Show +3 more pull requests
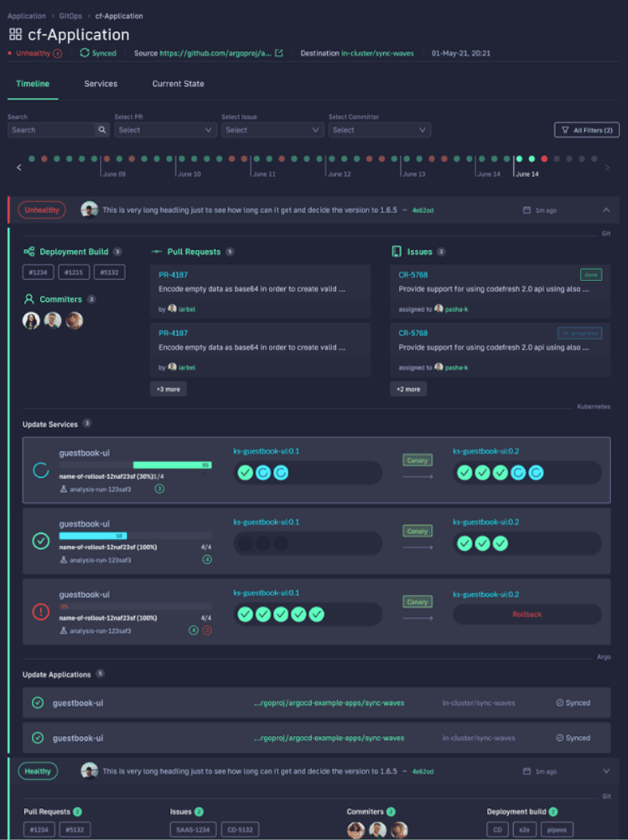The image size is (628, 840). (x=169, y=389)
